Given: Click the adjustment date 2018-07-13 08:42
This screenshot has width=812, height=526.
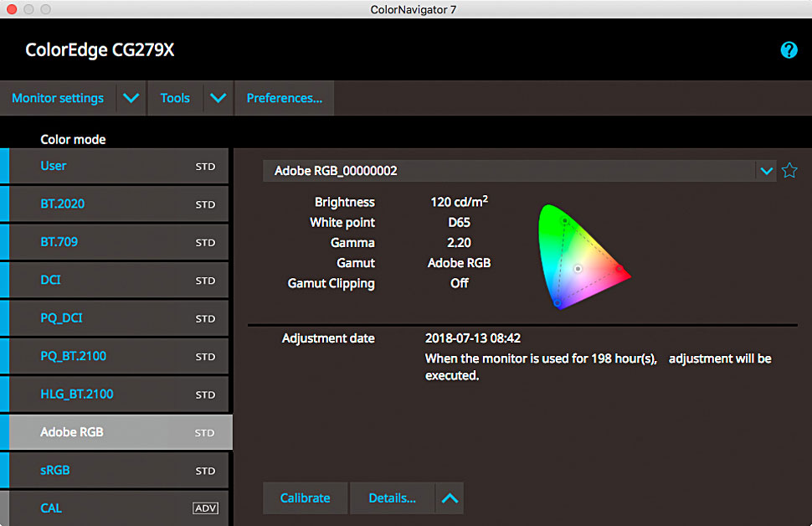Looking at the screenshot, I should click(473, 338).
